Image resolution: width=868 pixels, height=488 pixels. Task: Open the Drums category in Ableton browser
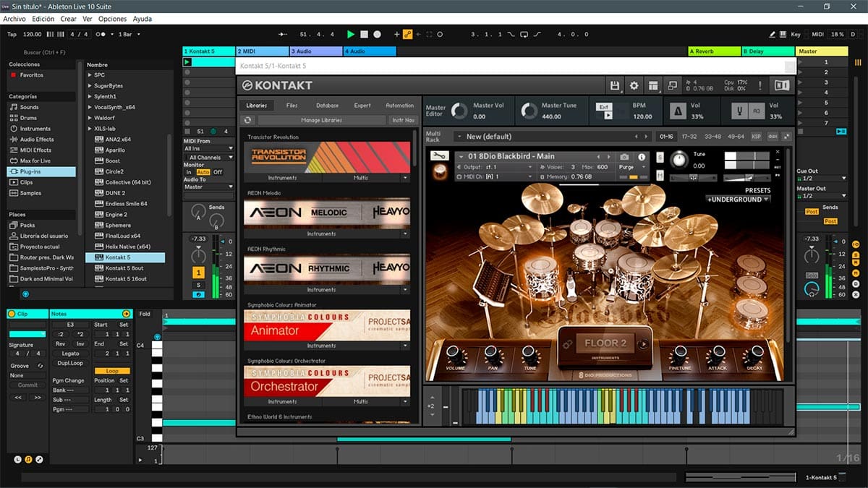[28, 118]
